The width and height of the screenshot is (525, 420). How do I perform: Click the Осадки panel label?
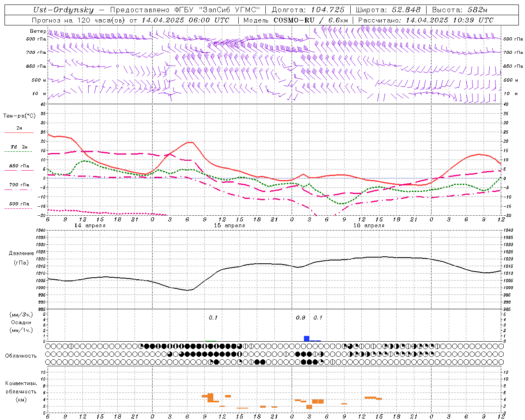(21, 322)
